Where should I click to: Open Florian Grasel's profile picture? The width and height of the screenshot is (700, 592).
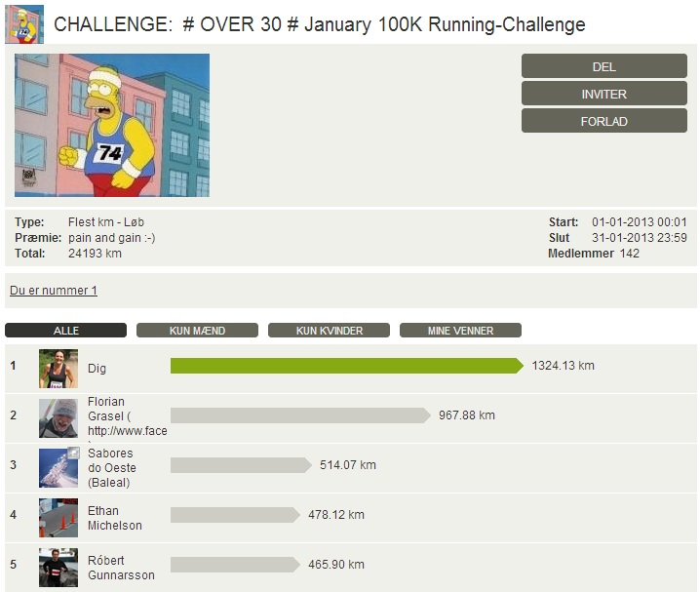point(58,418)
